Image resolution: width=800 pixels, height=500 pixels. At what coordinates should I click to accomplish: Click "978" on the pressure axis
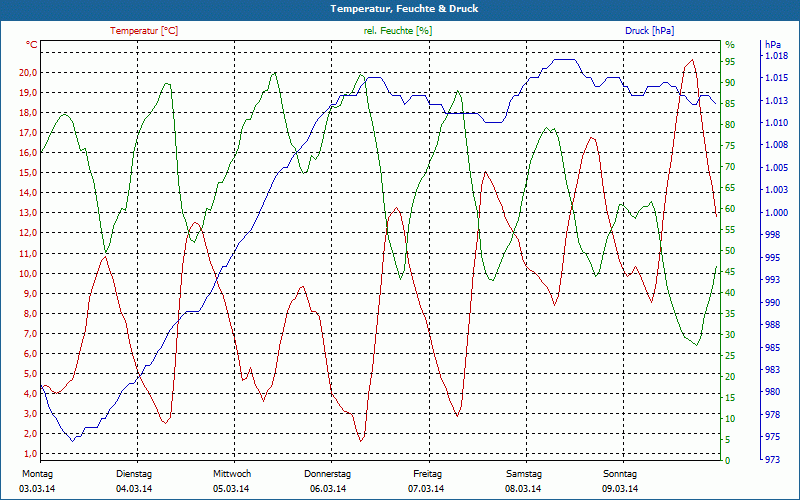(773, 415)
